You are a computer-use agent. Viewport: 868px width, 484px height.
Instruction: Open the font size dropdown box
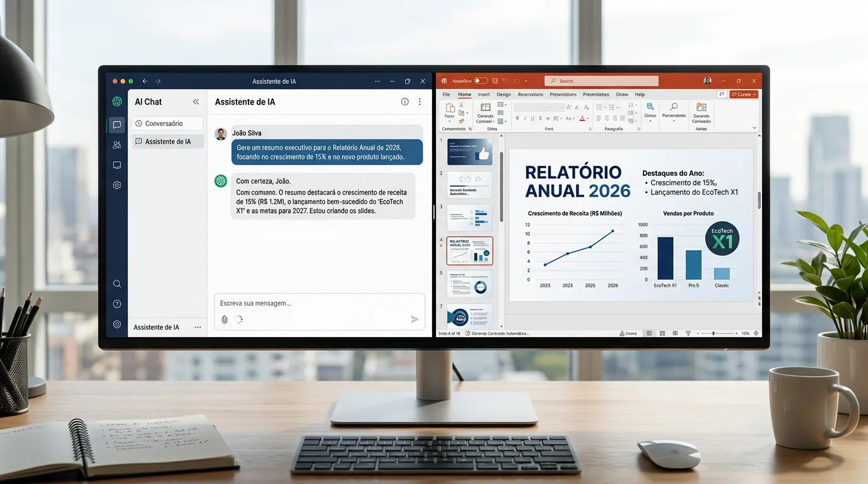coord(558,107)
